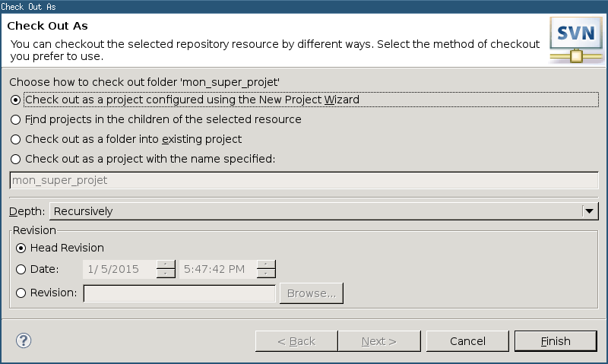The width and height of the screenshot is (608, 364).
Task: Choose 'Check out as a folder into existing project'
Action: (15, 140)
